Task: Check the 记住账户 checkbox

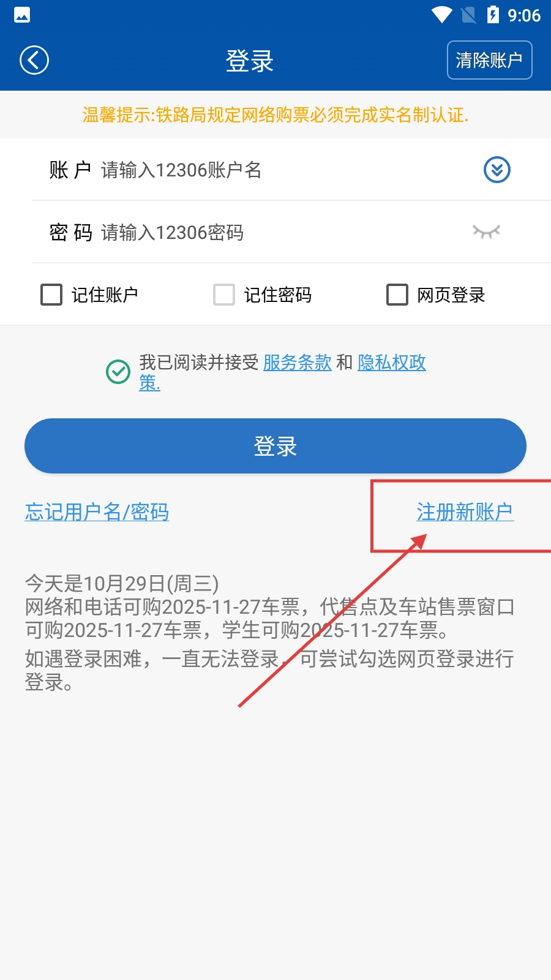Action: (51, 295)
